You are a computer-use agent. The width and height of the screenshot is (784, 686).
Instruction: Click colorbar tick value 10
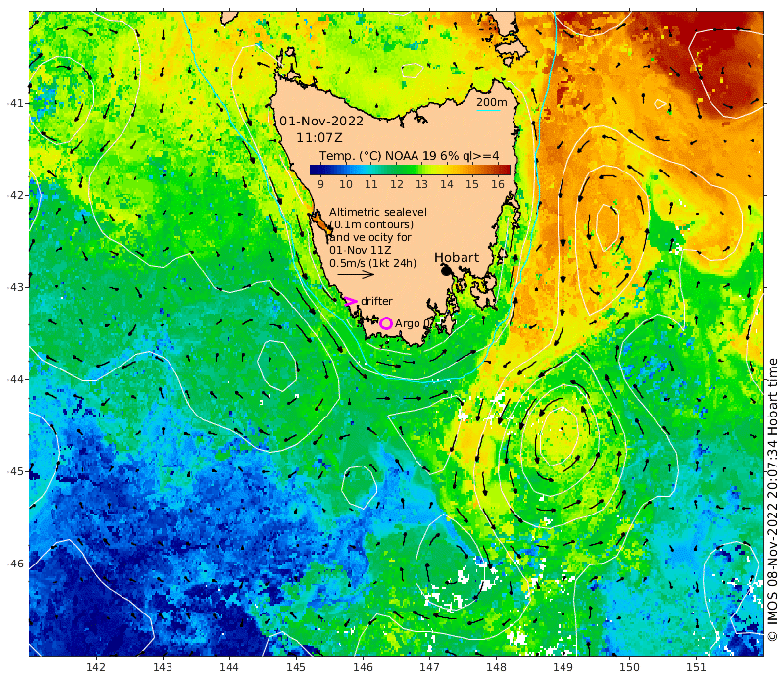point(346,184)
